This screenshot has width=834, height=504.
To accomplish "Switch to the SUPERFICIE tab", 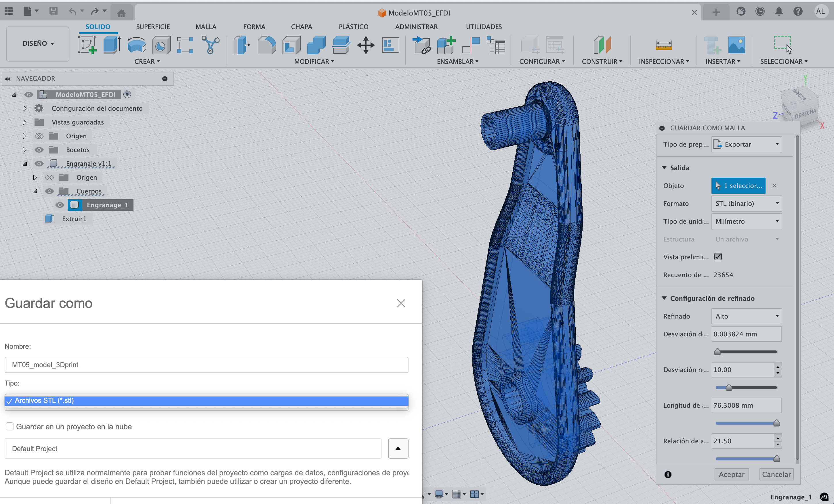I will click(153, 27).
